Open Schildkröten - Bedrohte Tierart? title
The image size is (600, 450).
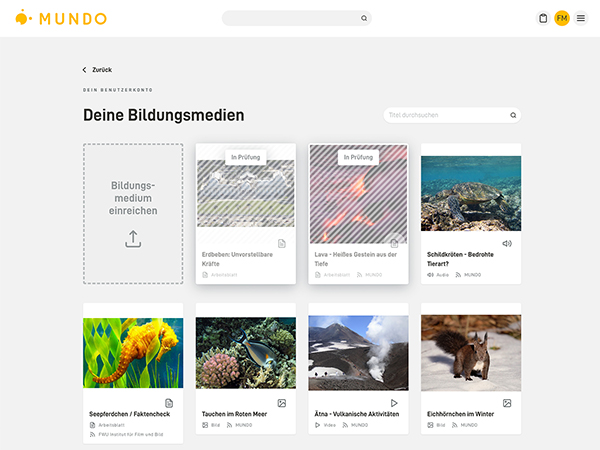tap(460, 259)
